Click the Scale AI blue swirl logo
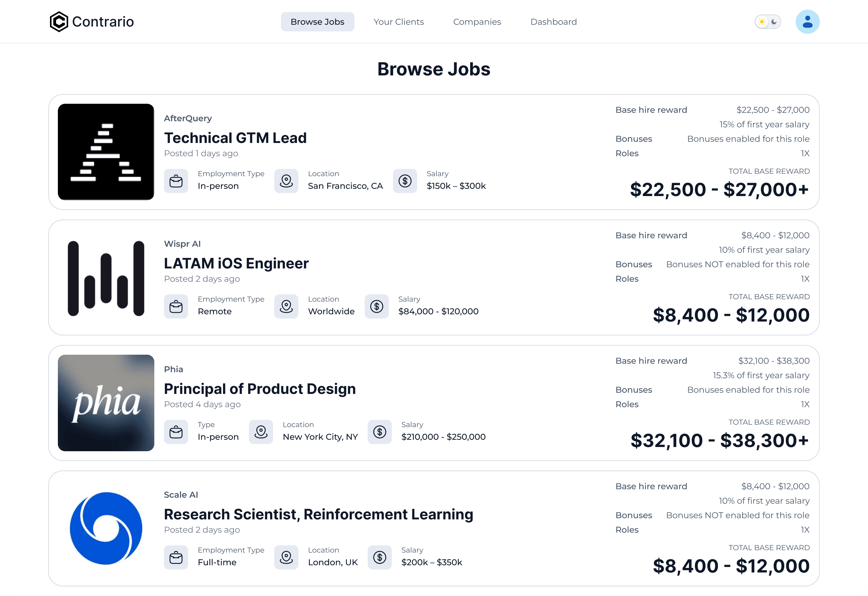The image size is (868, 596). click(x=106, y=528)
